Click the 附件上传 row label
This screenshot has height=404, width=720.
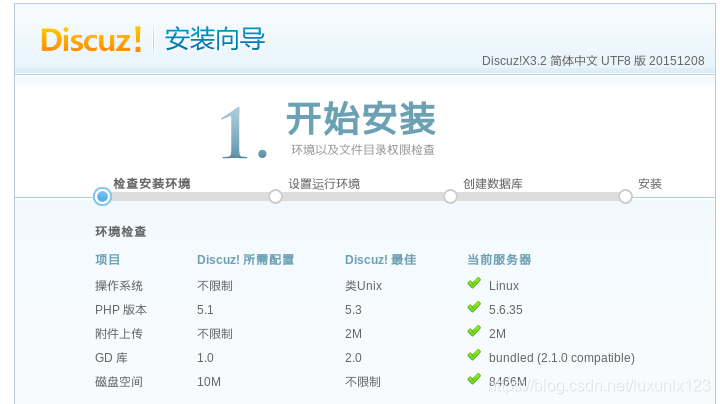tap(119, 334)
